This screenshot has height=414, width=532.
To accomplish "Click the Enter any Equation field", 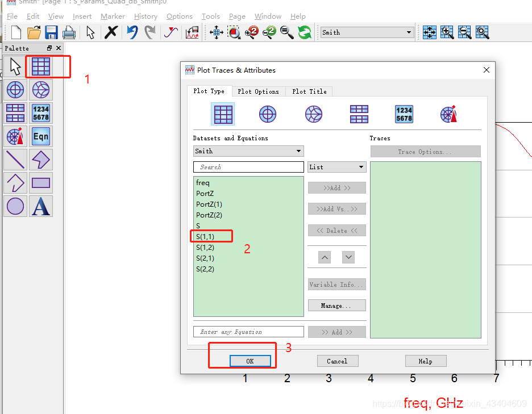I will click(248, 332).
